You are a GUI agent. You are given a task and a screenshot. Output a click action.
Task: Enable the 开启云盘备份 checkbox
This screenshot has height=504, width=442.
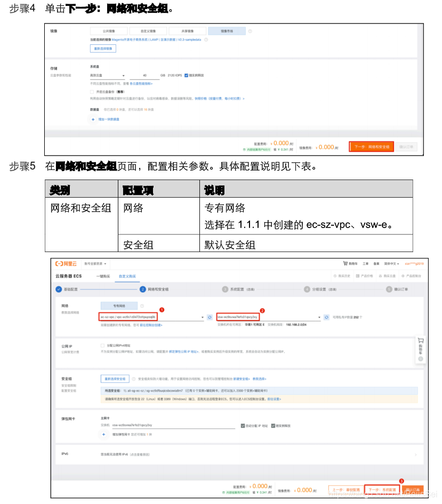tap(90, 92)
